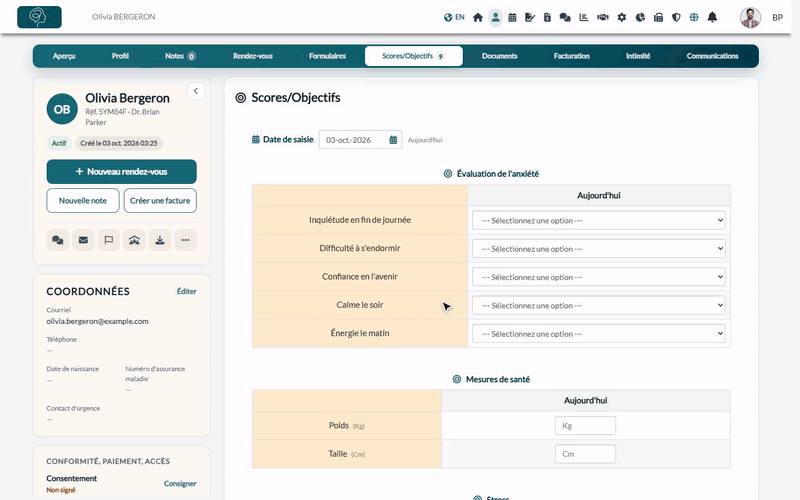800x500 pixels.
Task: Open the notes pencil icon in top bar
Action: (x=530, y=17)
